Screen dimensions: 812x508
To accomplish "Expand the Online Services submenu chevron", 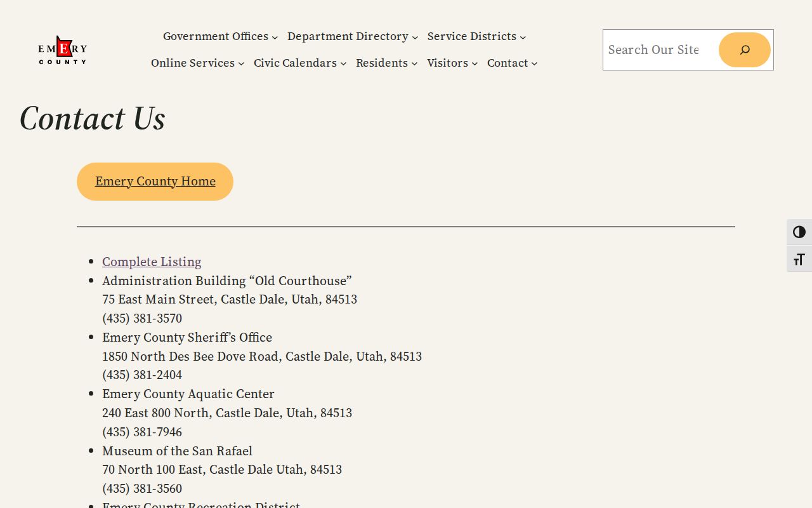I will coord(241,64).
